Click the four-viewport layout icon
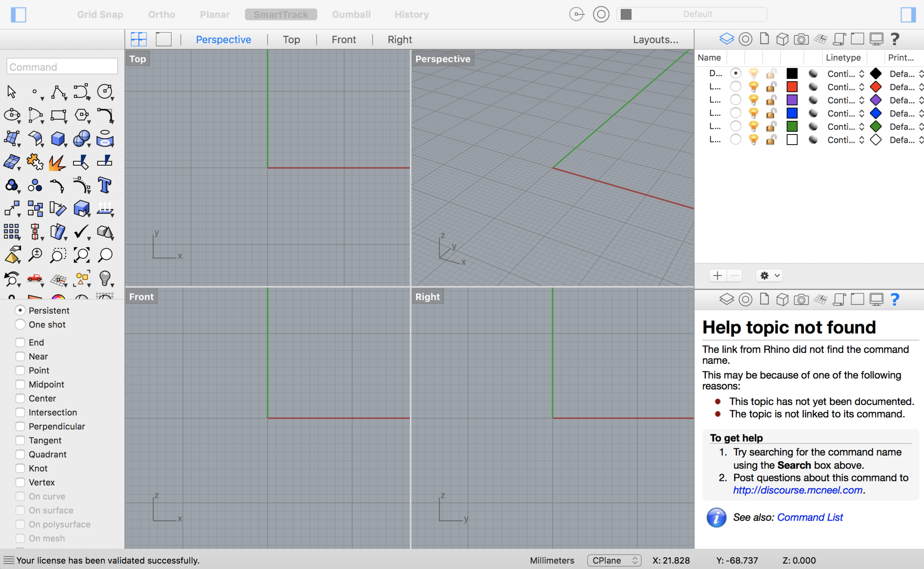Image resolution: width=924 pixels, height=569 pixels. point(139,39)
